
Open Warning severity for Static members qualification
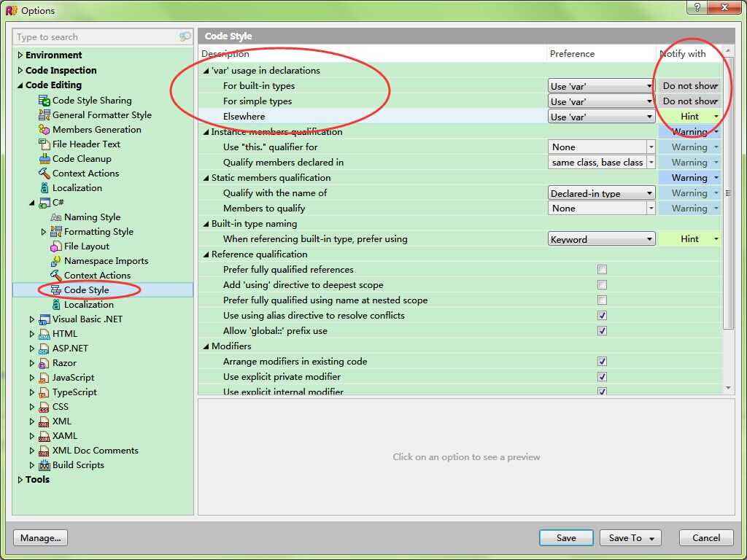point(690,178)
